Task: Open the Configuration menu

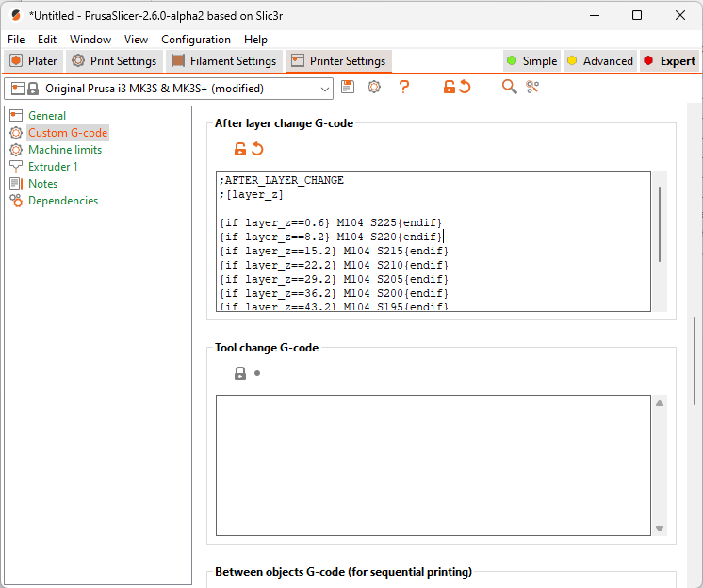Action: tap(195, 40)
